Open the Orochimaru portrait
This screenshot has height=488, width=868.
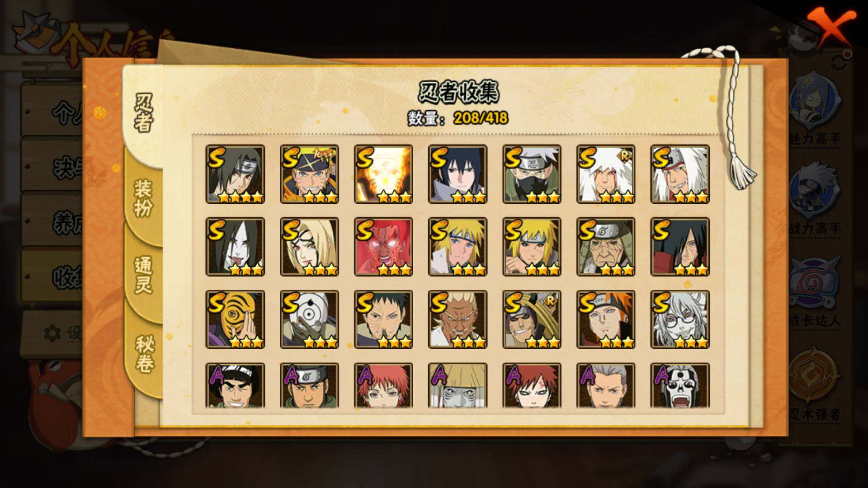point(235,247)
